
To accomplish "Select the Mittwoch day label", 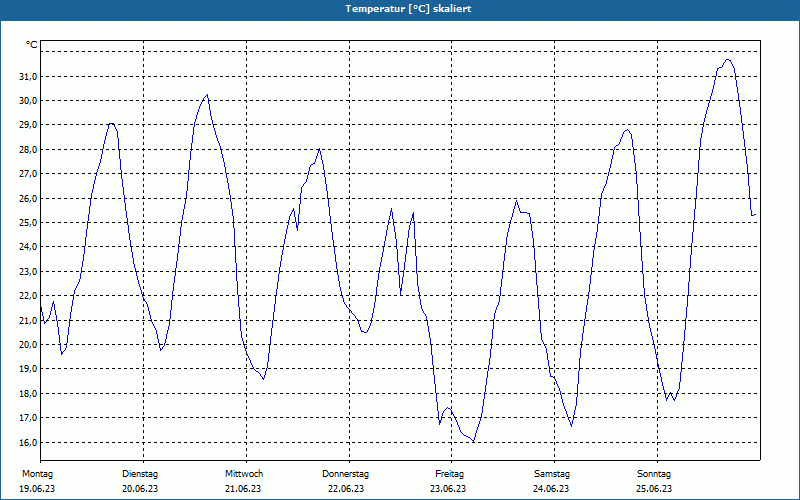I will [244, 474].
